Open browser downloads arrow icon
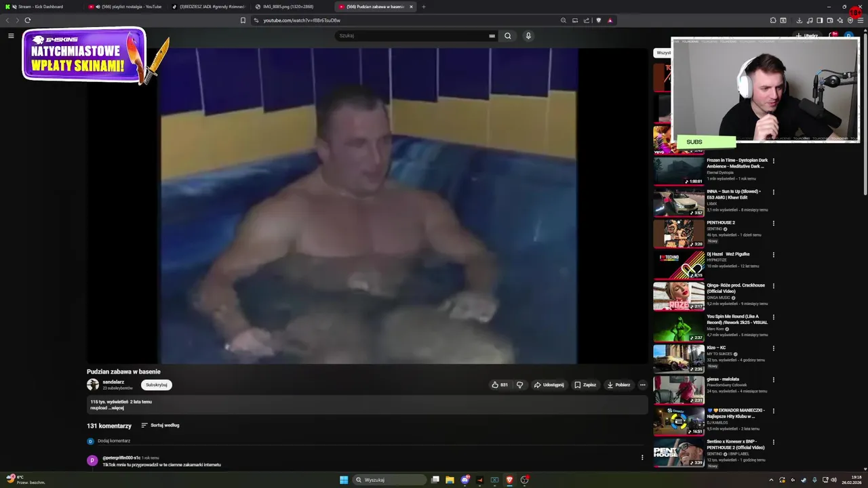Screen dimensions: 868x488 (x=800, y=20)
